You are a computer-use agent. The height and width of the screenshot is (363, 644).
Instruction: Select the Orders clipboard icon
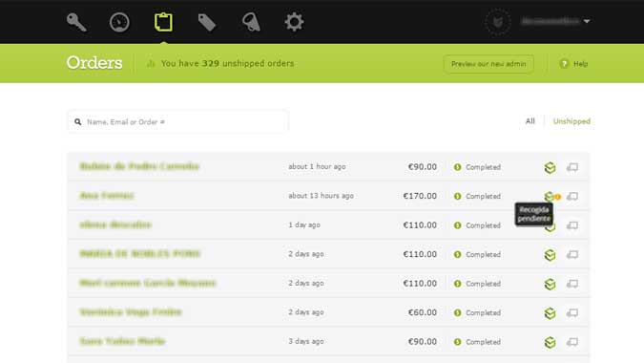pos(163,22)
